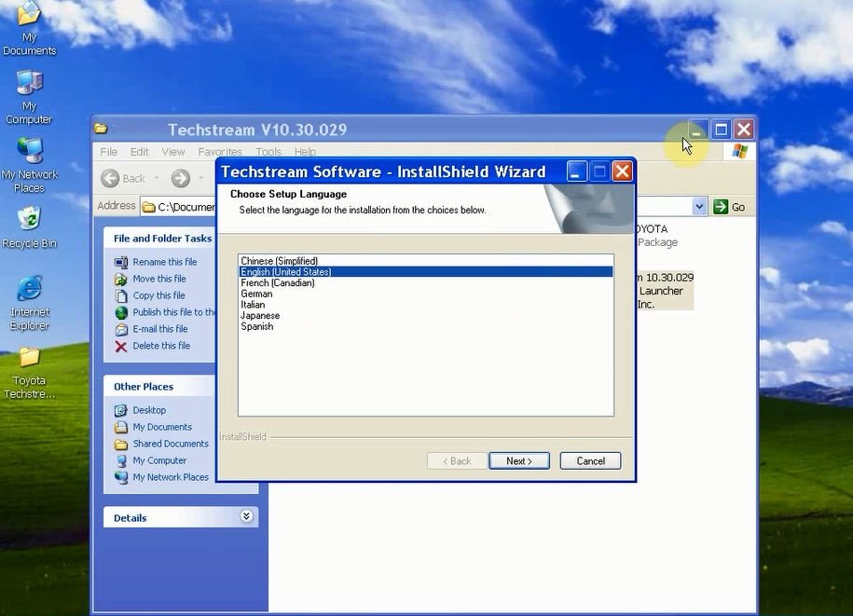853x616 pixels.
Task: Cancel the InstallShield Wizard
Action: pyautogui.click(x=590, y=461)
